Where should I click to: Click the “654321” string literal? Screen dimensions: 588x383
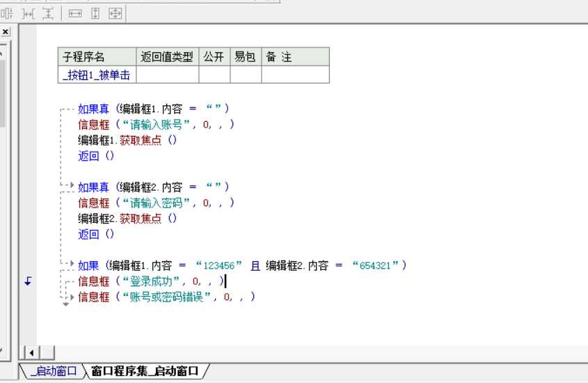375,265
